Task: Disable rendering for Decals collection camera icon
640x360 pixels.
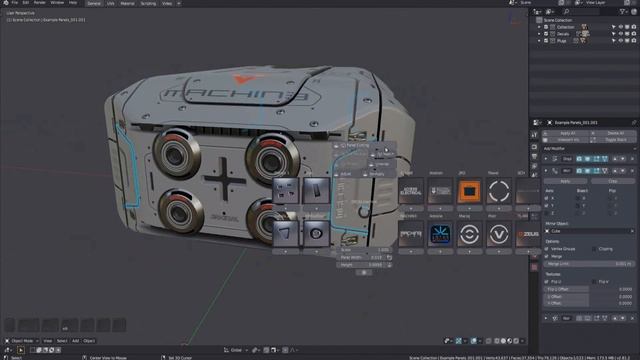Action: coord(633,34)
